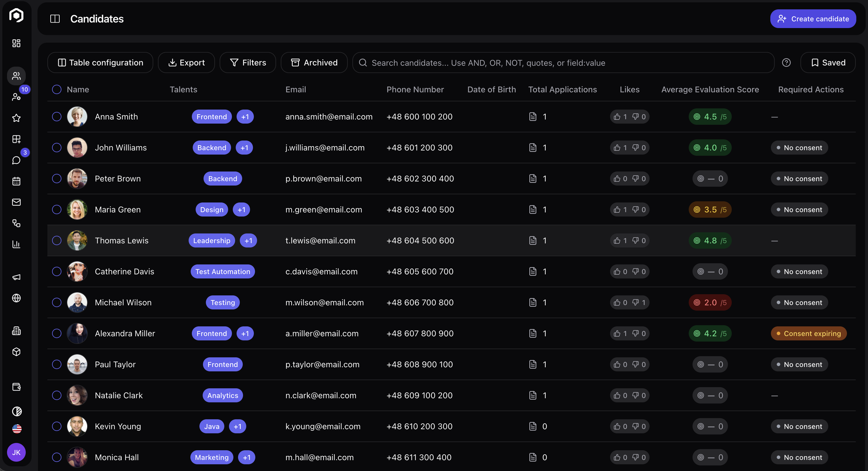Open the Reports bar chart icon

[16, 244]
